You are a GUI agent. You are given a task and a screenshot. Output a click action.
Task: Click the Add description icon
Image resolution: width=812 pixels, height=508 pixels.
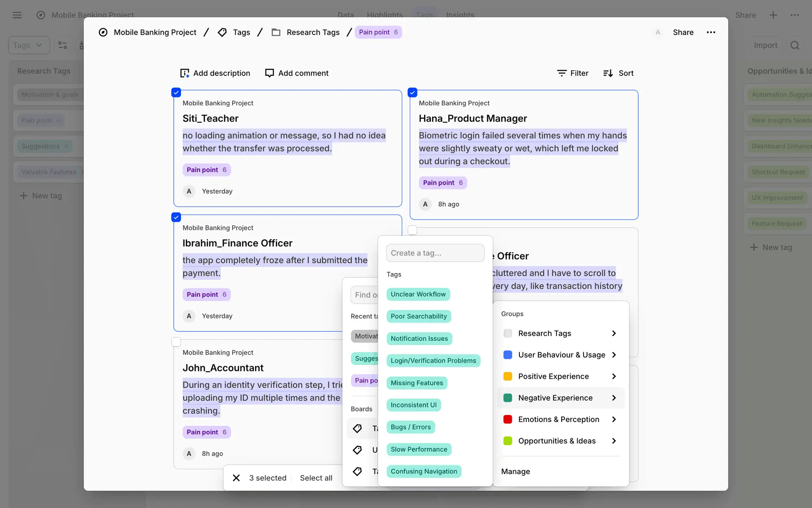(184, 73)
